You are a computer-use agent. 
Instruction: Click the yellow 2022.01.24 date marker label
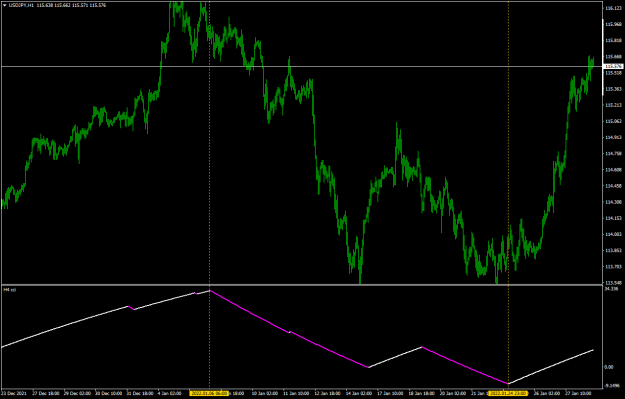click(508, 393)
